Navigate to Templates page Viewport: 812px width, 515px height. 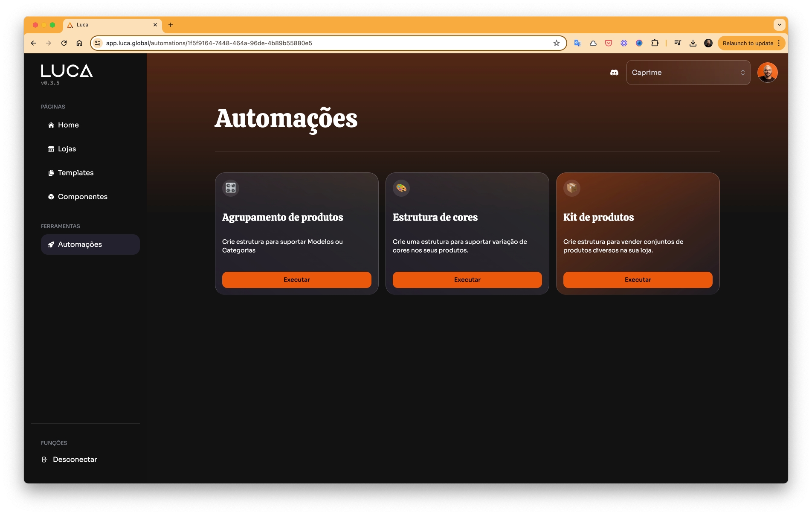click(x=75, y=173)
